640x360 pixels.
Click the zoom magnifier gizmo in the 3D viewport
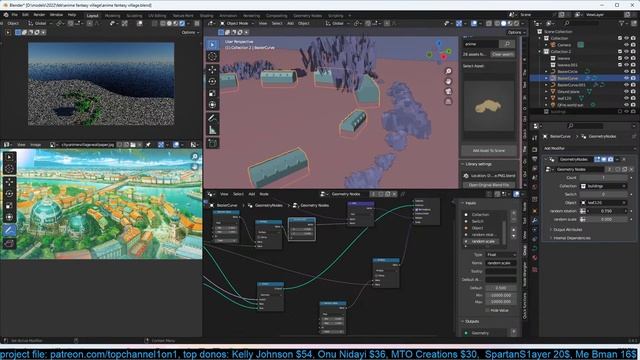tap(448, 71)
